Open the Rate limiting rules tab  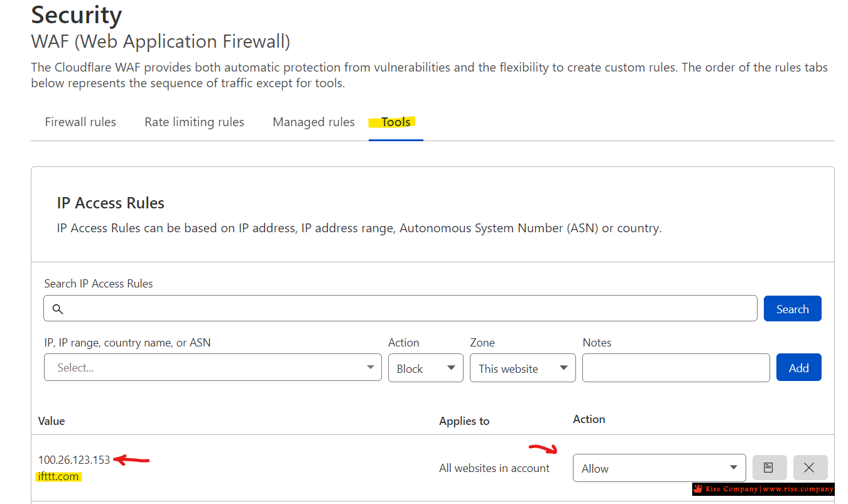click(x=194, y=122)
